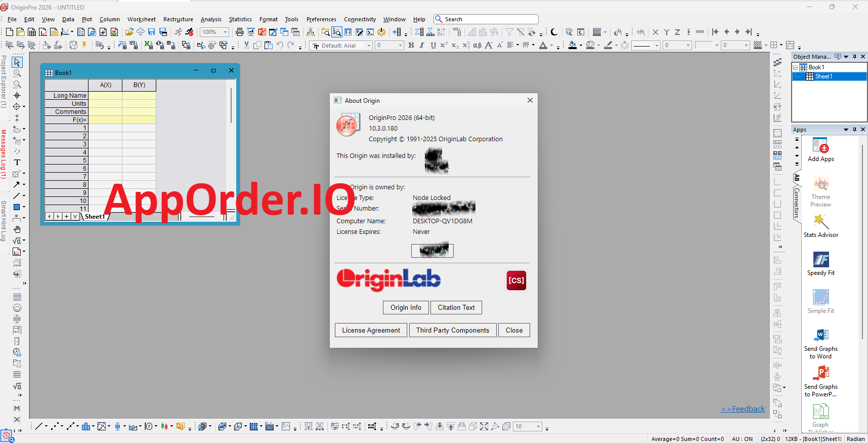868x444 pixels.
Task: Click the line color pen button
Action: 609,45
